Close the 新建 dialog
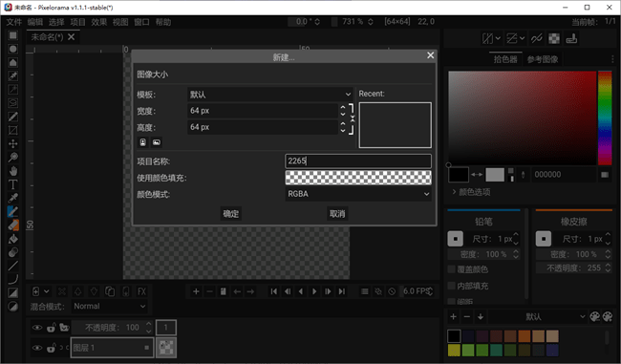621x364 pixels. (x=431, y=55)
